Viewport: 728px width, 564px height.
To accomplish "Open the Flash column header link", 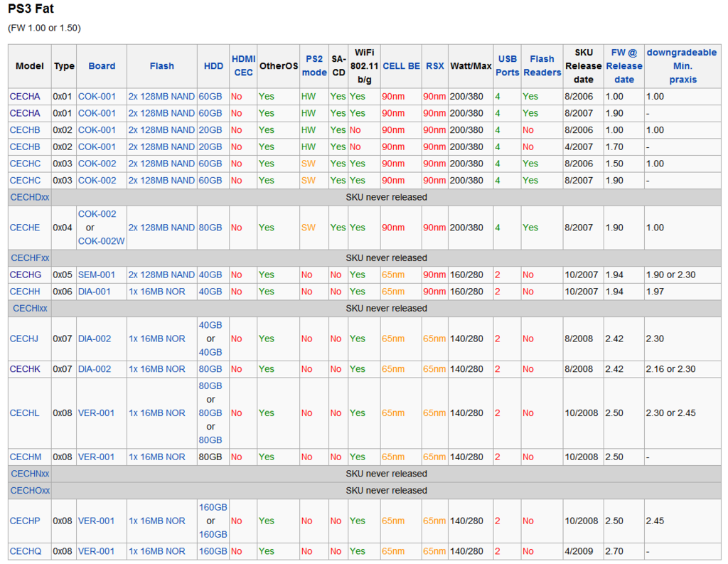I will pyautogui.click(x=161, y=66).
